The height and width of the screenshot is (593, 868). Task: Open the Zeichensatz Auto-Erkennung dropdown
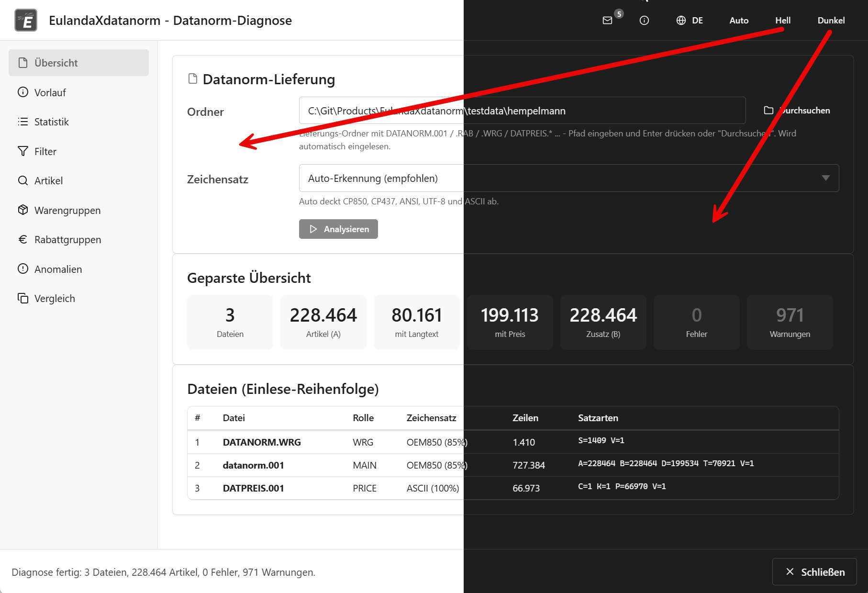tap(569, 178)
